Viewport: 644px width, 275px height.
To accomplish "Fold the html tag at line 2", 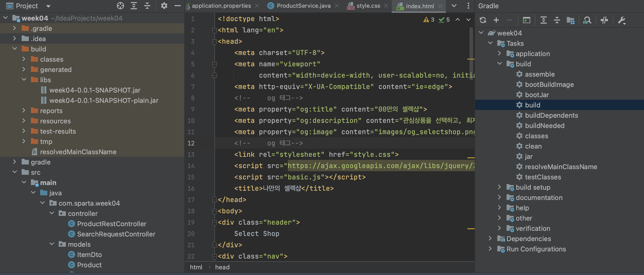I will point(214,30).
